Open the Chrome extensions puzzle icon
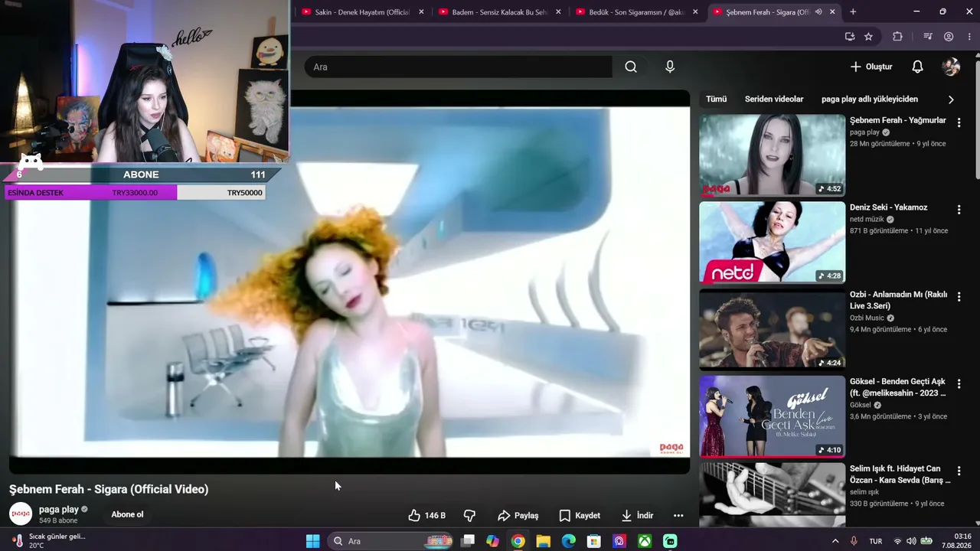 tap(897, 36)
